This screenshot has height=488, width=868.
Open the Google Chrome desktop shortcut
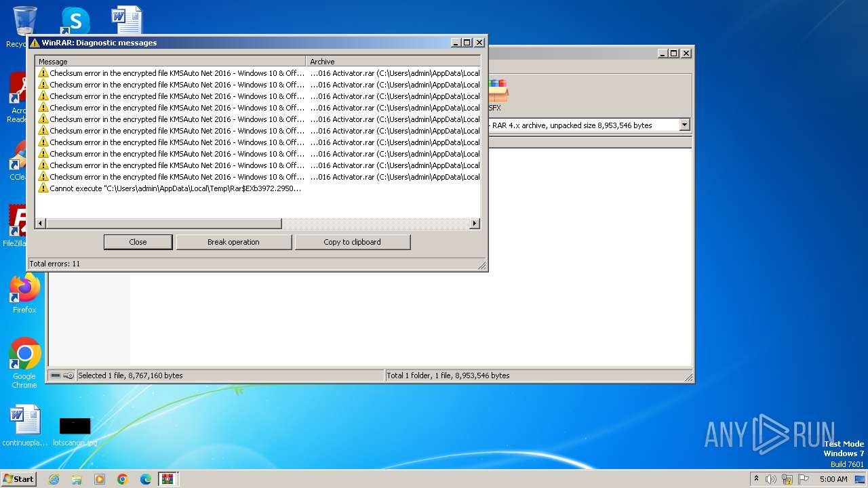point(24,363)
